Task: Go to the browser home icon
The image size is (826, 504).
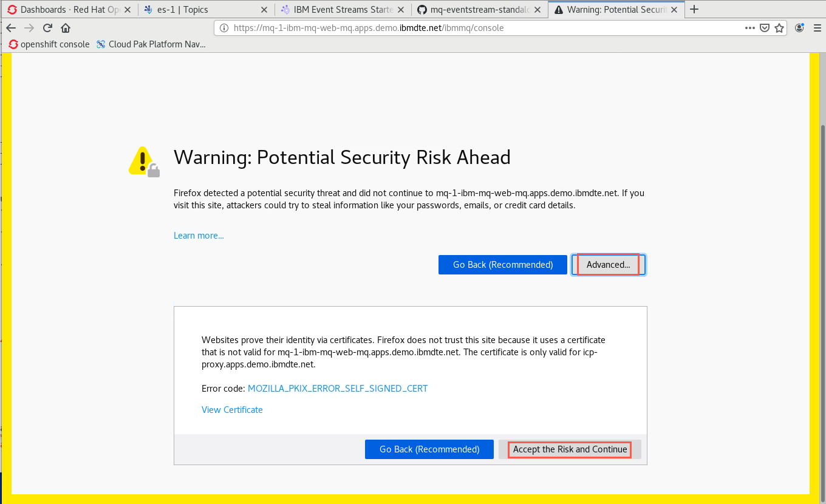Action: coord(66,28)
